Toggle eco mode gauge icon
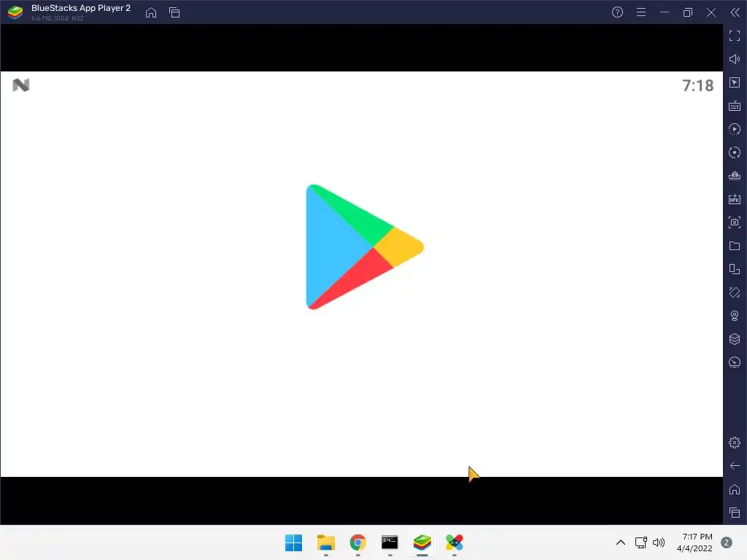Screen dimensions: 747x560 pos(735,362)
